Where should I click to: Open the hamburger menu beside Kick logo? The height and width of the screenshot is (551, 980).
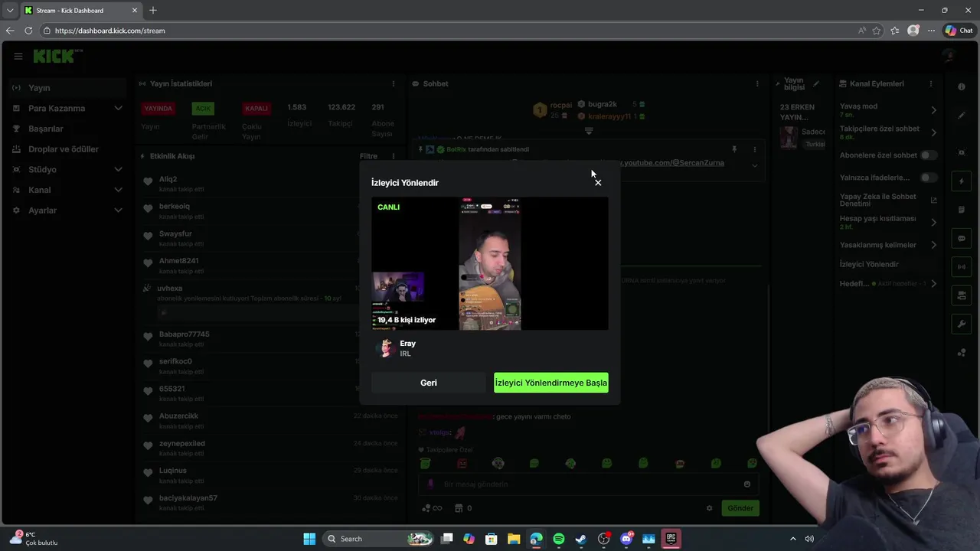coord(18,56)
